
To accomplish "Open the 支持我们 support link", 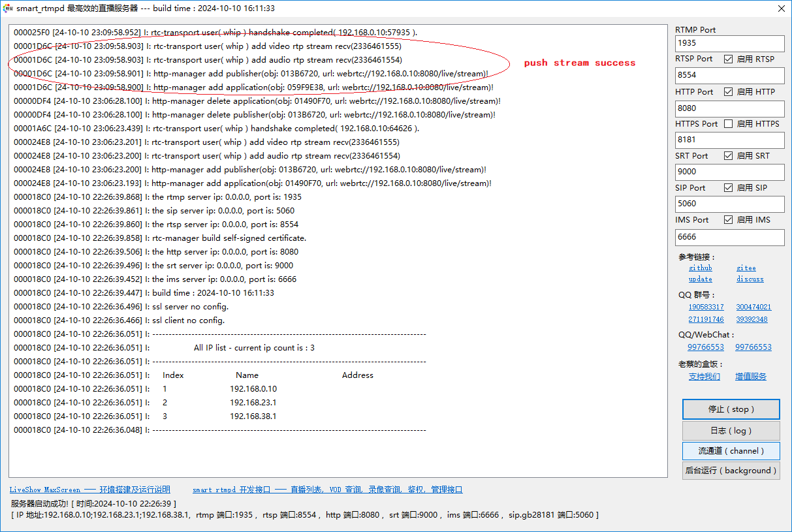I will tap(705, 377).
